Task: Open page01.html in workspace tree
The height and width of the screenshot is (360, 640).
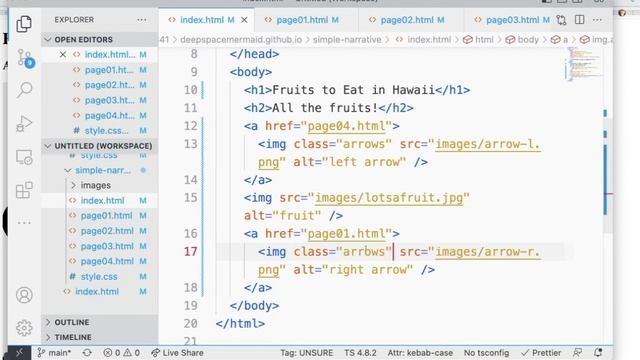Action: pyautogui.click(x=106, y=216)
